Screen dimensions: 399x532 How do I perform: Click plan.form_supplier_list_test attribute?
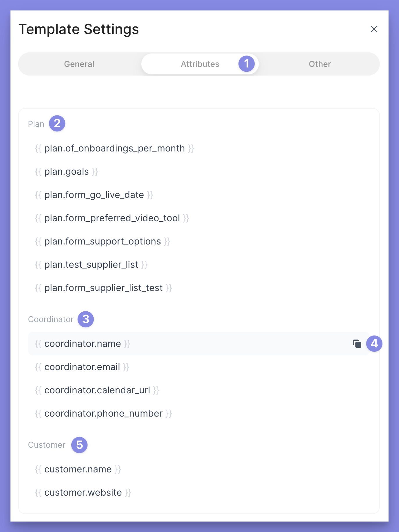click(x=104, y=288)
